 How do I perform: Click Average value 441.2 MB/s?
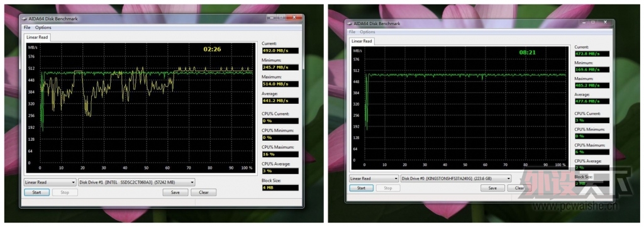280,101
